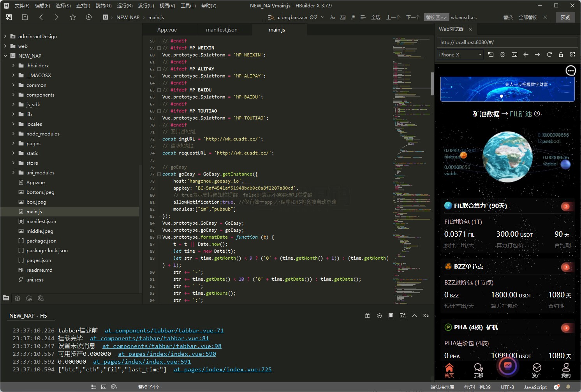581x392 pixels.
Task: Open link pages/index/index.vue:725 in console
Action: point(222,369)
